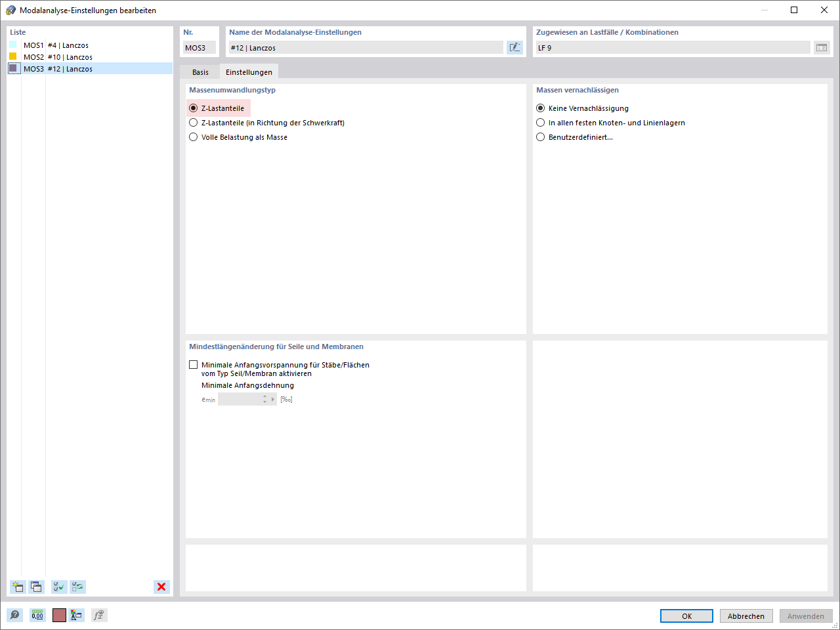
Task: Click the name field '#12 | Lanczos'
Action: tap(366, 47)
